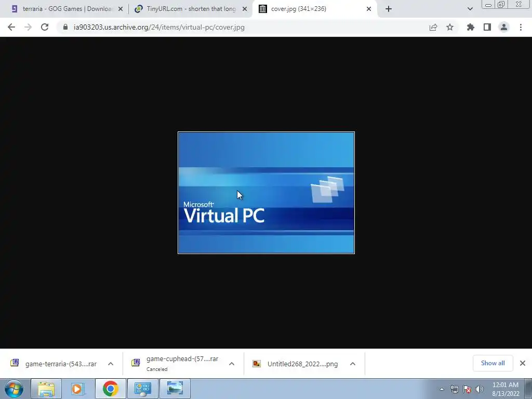
Task: Click the Show desktop strip
Action: (x=528, y=389)
